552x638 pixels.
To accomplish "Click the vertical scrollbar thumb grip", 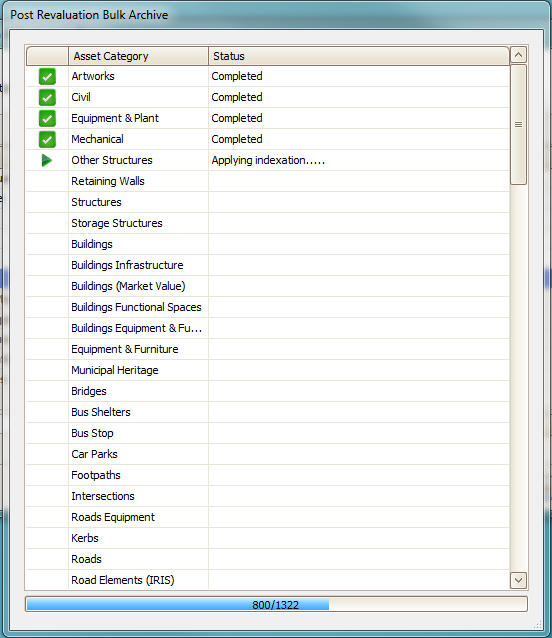I will (x=518, y=125).
